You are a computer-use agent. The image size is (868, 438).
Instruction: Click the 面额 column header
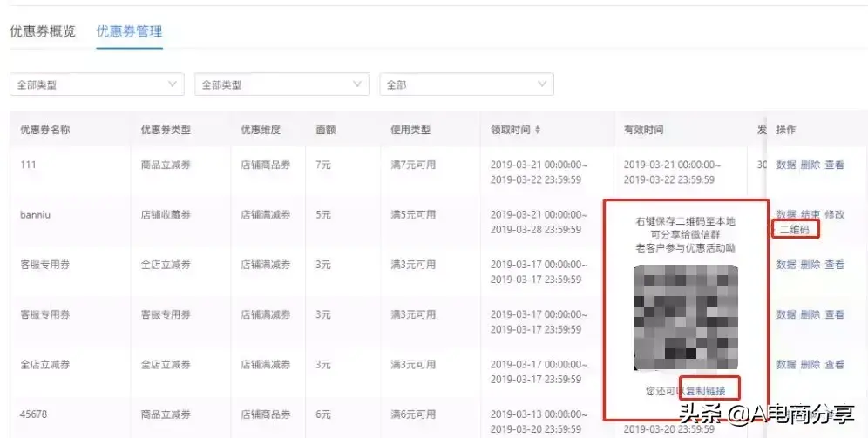[326, 130]
